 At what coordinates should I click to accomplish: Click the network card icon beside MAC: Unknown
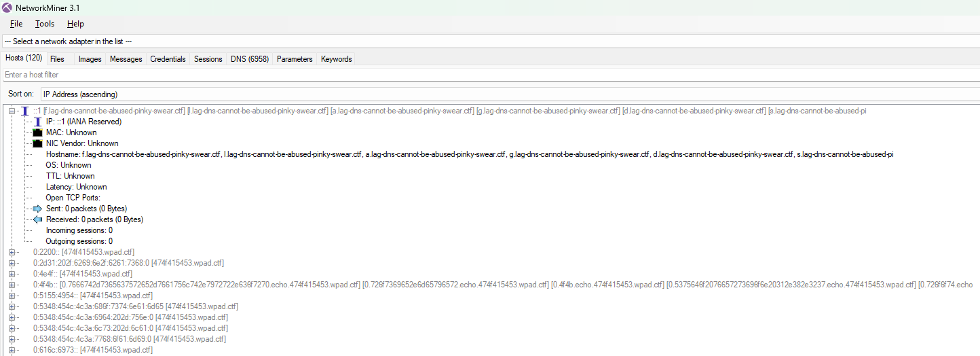click(38, 132)
